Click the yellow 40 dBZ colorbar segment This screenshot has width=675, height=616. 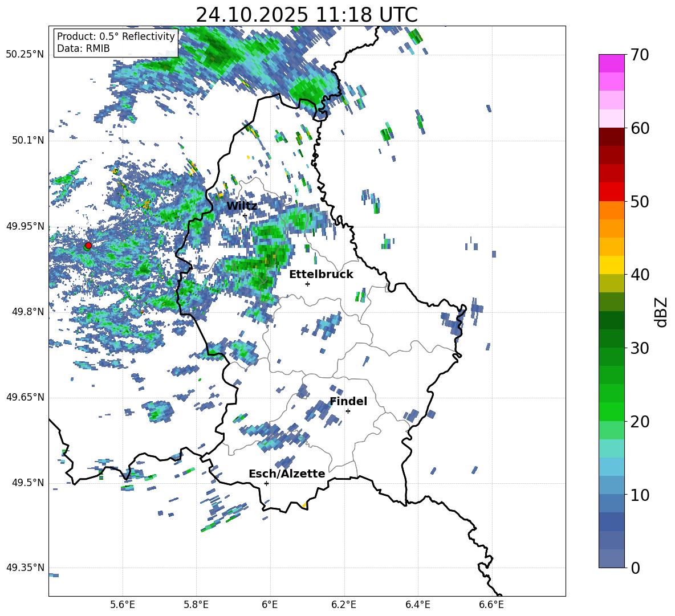(611, 265)
